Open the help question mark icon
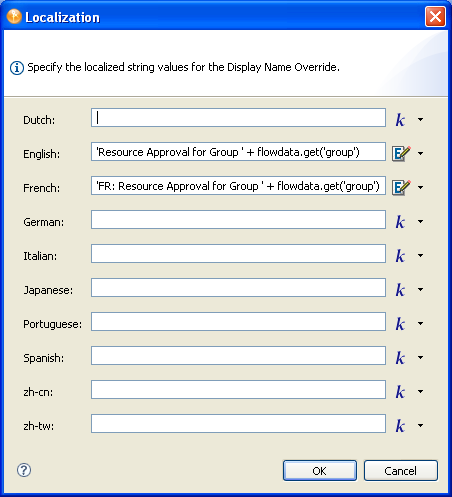The image size is (452, 497). pyautogui.click(x=24, y=470)
